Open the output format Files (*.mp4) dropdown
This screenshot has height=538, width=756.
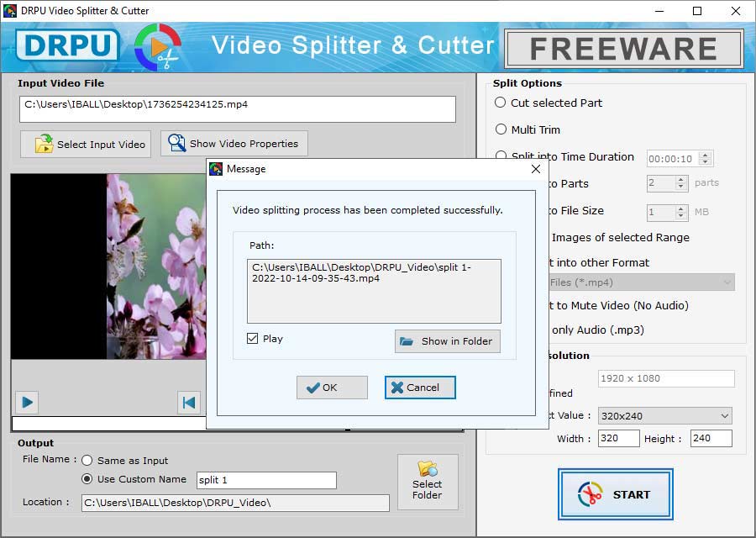641,282
